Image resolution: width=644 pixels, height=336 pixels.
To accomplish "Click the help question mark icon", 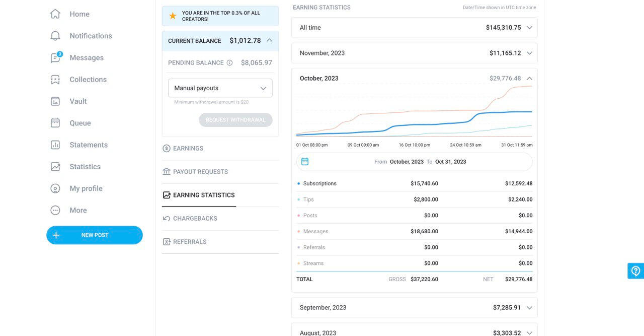I will point(635,271).
